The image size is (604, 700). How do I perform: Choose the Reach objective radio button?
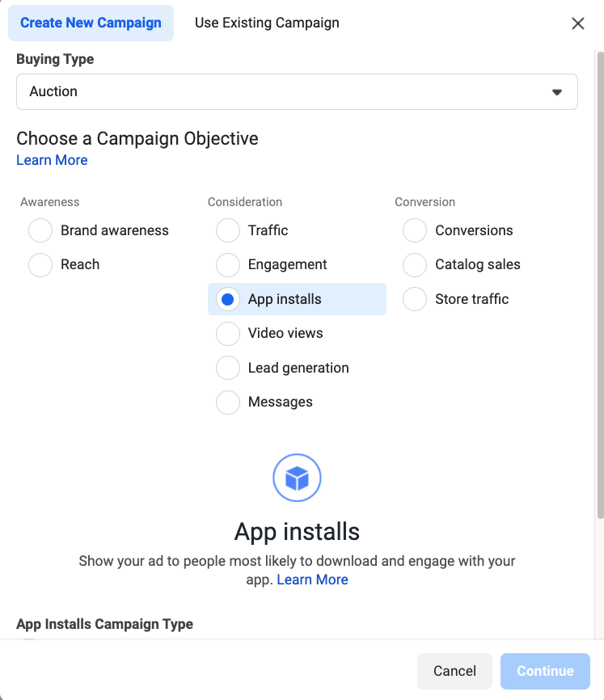point(40,265)
